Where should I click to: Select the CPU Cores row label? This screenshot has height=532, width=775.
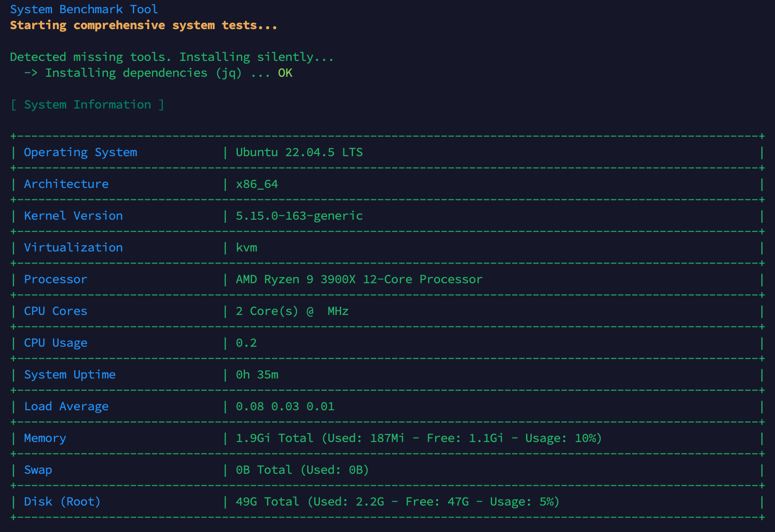[x=56, y=311]
